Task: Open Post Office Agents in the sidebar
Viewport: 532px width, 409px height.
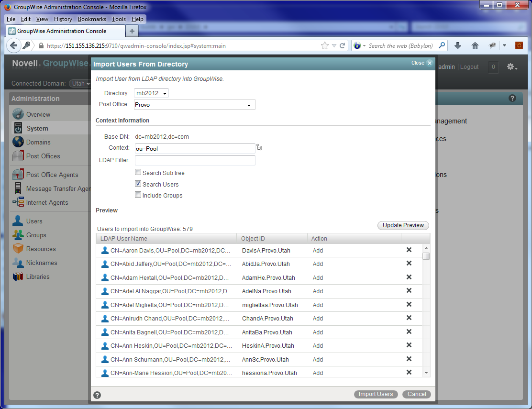Action: pyautogui.click(x=52, y=175)
